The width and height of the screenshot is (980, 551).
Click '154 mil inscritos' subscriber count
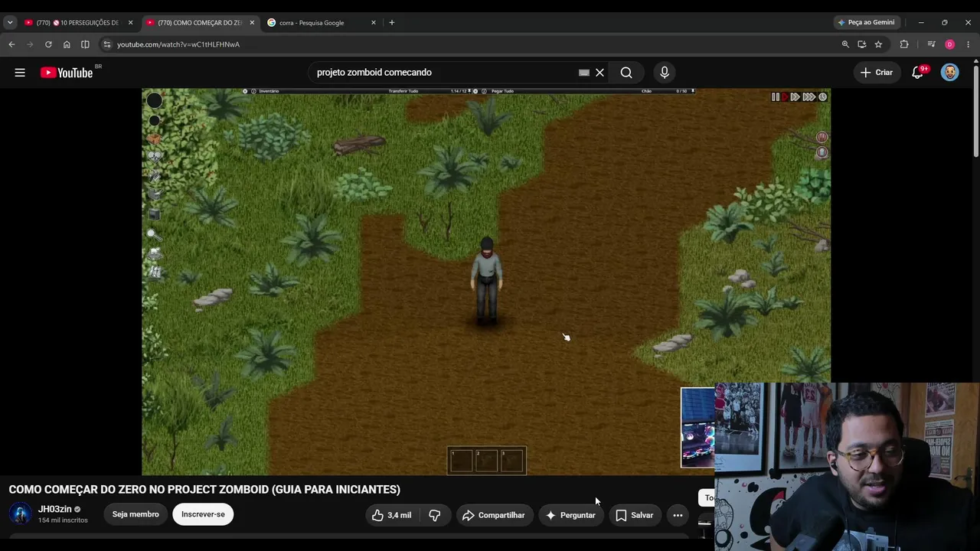click(63, 520)
